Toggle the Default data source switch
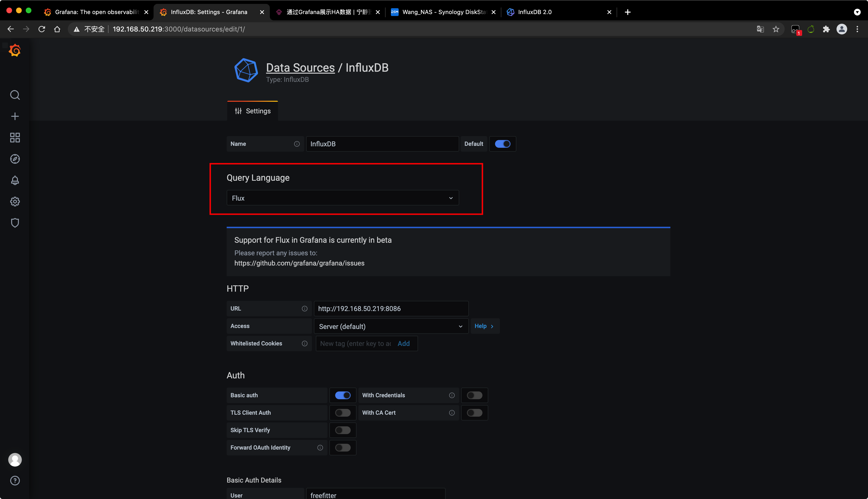Screen dimensions: 868x499 pyautogui.click(x=503, y=144)
